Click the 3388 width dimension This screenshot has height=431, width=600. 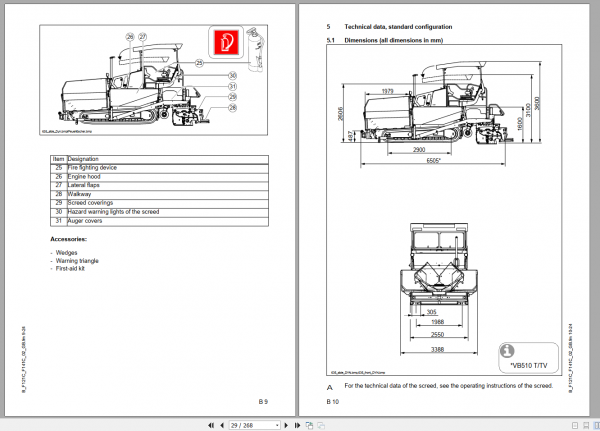coord(437,349)
